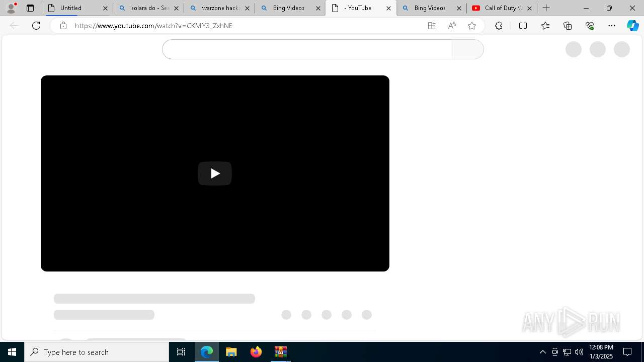Open the tab actions menu icon

coord(30,8)
